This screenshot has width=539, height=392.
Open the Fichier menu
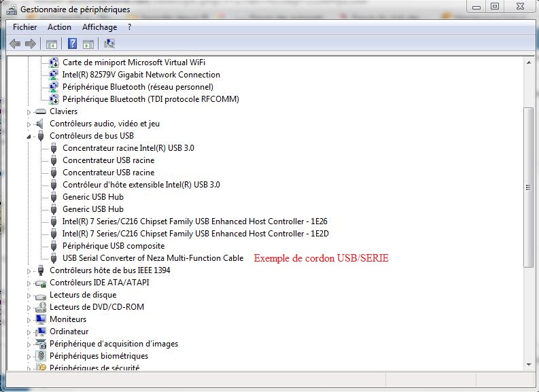[25, 27]
